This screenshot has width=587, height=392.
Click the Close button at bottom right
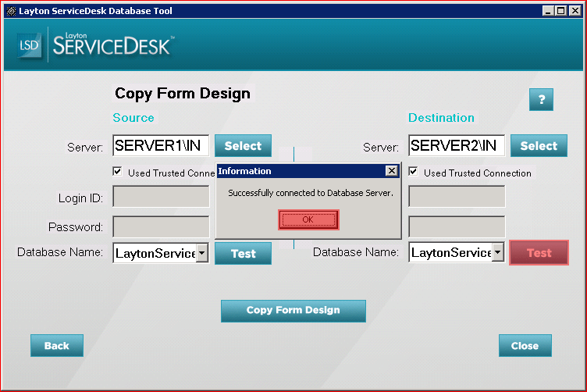click(525, 346)
